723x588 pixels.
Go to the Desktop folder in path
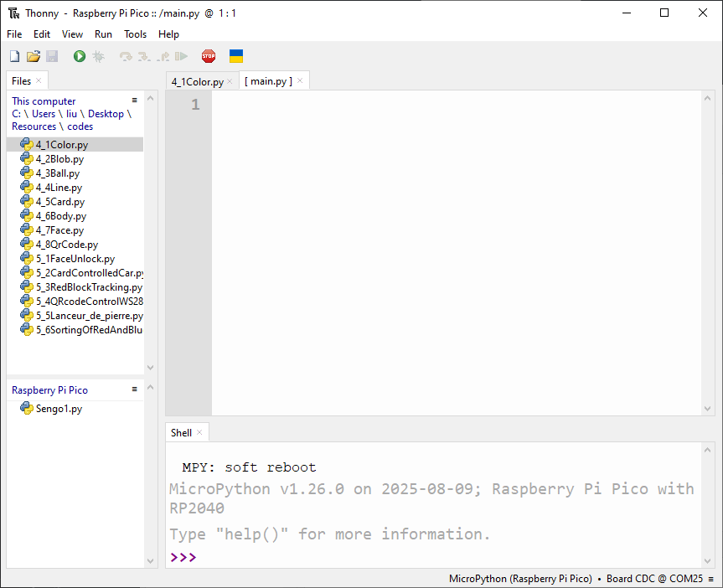(106, 114)
